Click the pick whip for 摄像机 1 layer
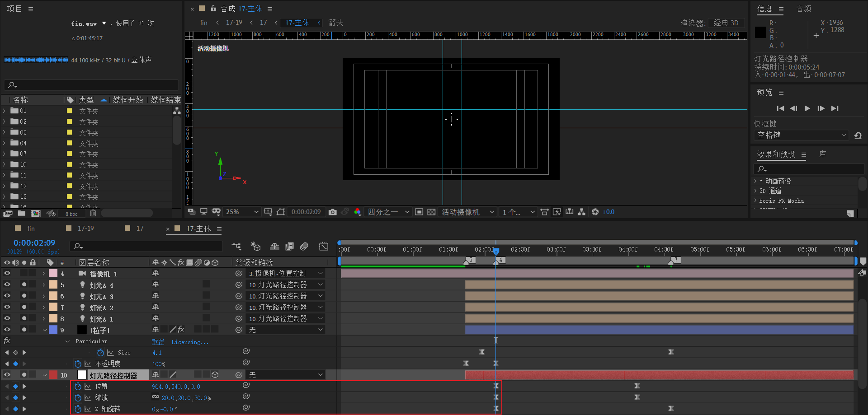The image size is (868, 415). point(239,273)
